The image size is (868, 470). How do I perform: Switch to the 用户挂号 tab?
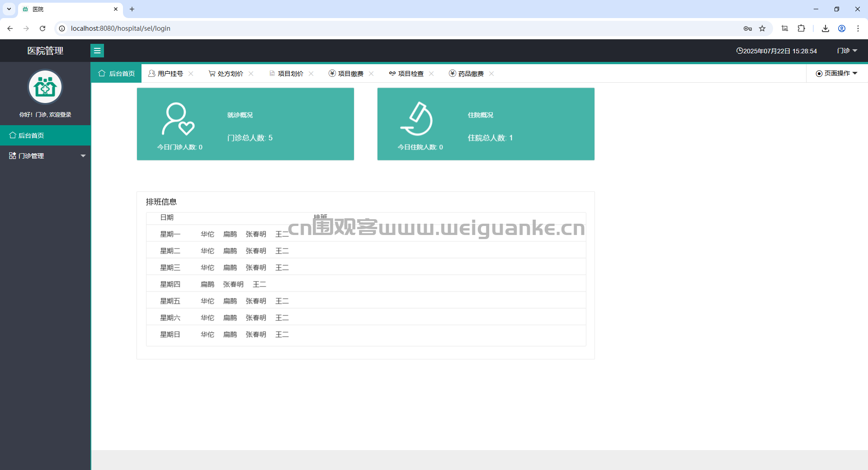click(170, 74)
